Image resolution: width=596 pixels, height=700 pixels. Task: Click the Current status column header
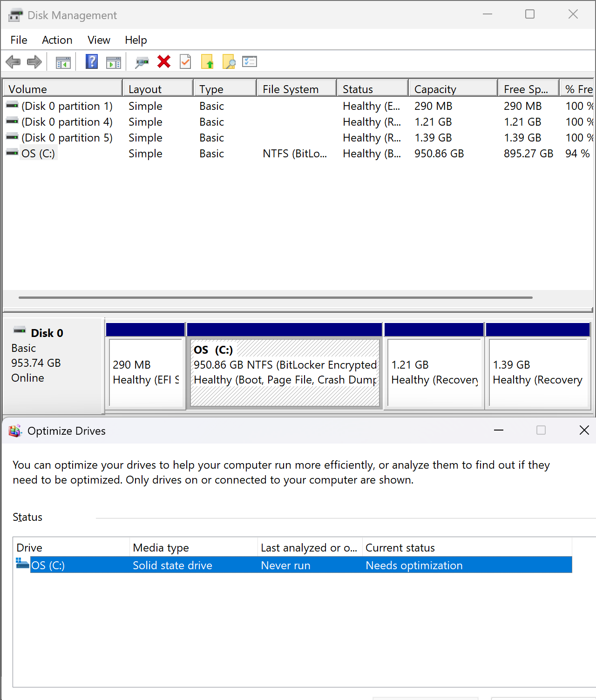click(467, 547)
